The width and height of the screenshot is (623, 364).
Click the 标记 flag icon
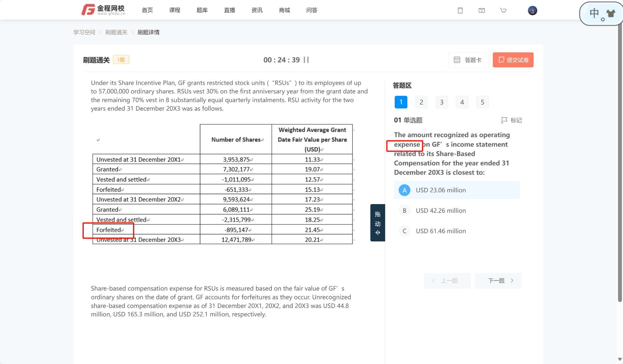[504, 120]
